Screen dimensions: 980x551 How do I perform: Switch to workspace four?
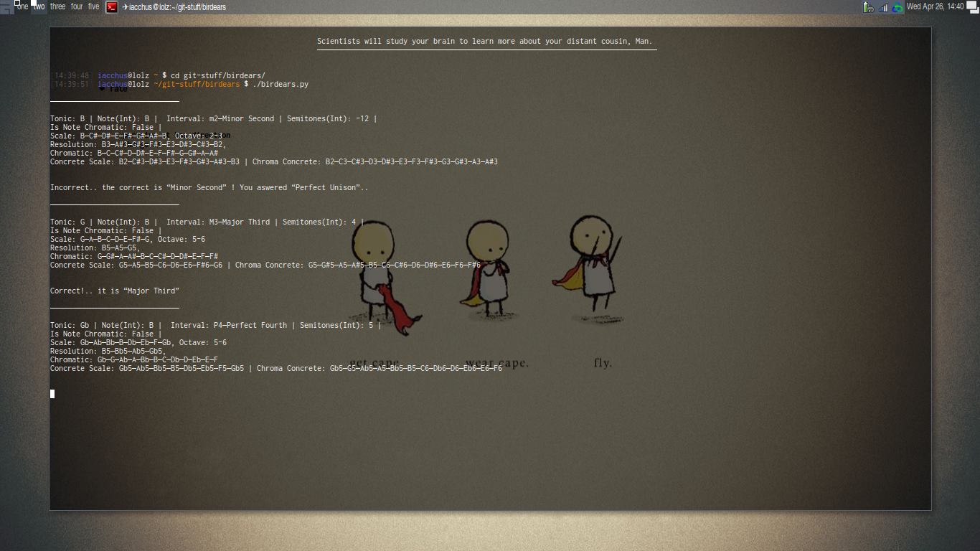(76, 6)
